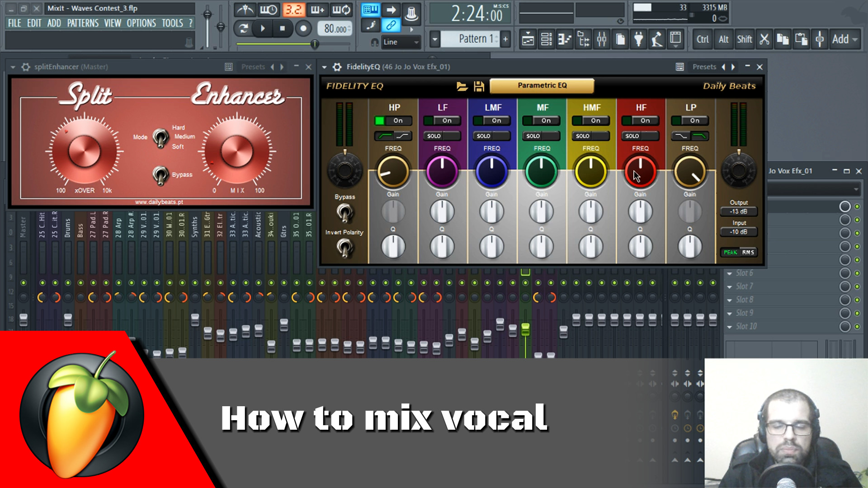Click the plugin picker plug icon
Viewport: 868px width, 488px height.
(x=638, y=39)
